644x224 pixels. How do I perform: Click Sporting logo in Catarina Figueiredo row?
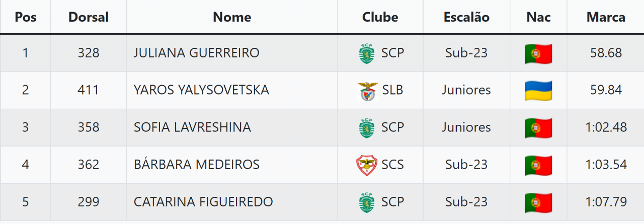pos(366,202)
